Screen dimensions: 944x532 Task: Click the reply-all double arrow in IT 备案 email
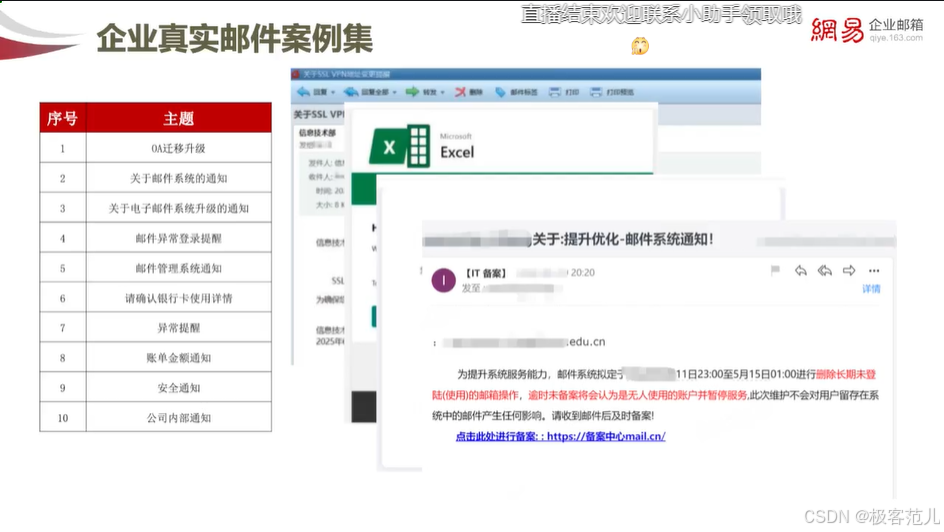coord(825,271)
